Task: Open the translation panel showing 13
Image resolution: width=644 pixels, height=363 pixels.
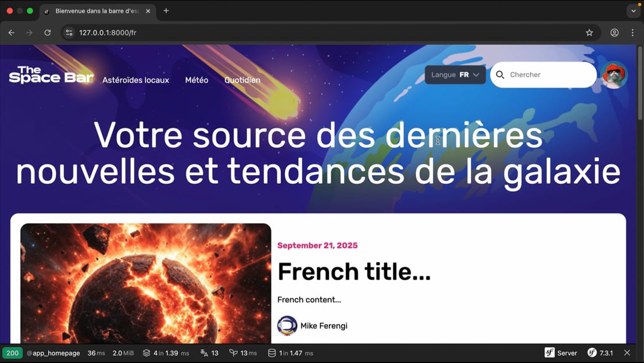Action: 209,353
